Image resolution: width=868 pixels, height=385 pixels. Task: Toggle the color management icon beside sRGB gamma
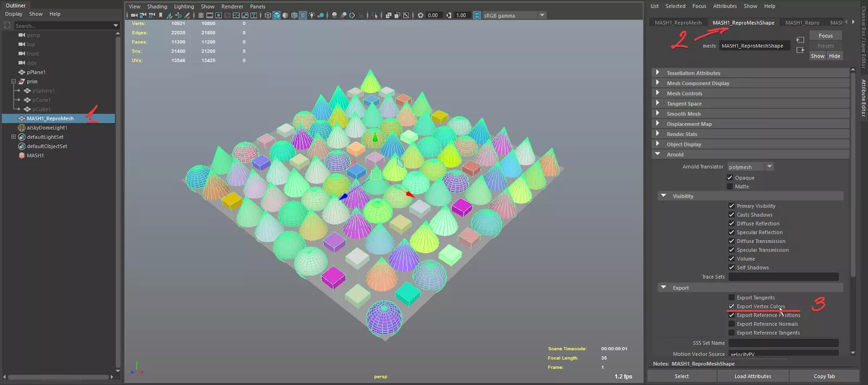tap(477, 15)
